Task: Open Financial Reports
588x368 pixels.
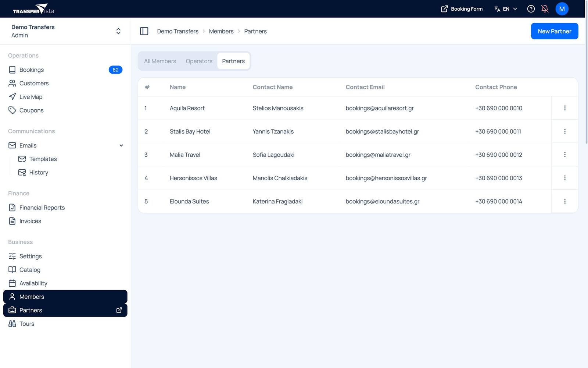Action: tap(65, 208)
